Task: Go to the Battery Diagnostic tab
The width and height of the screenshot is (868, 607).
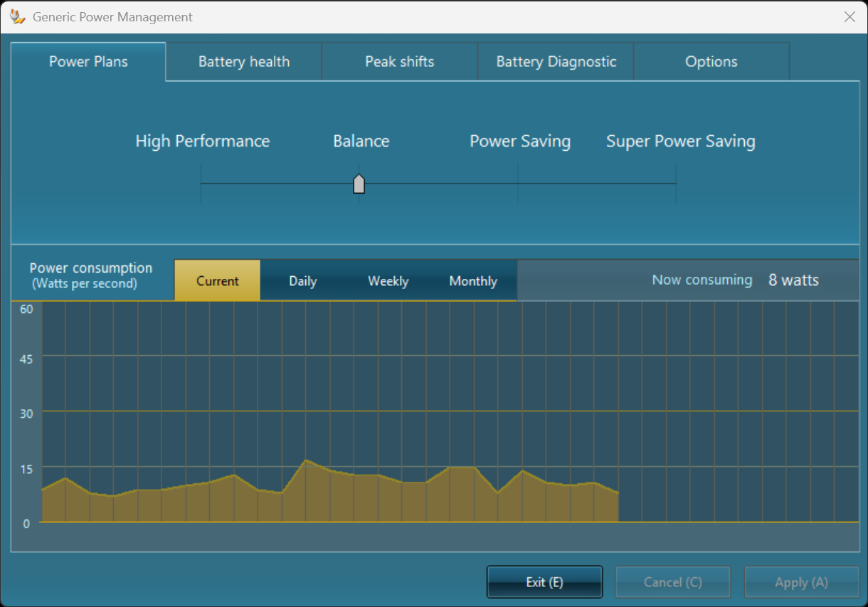Action: pos(556,62)
